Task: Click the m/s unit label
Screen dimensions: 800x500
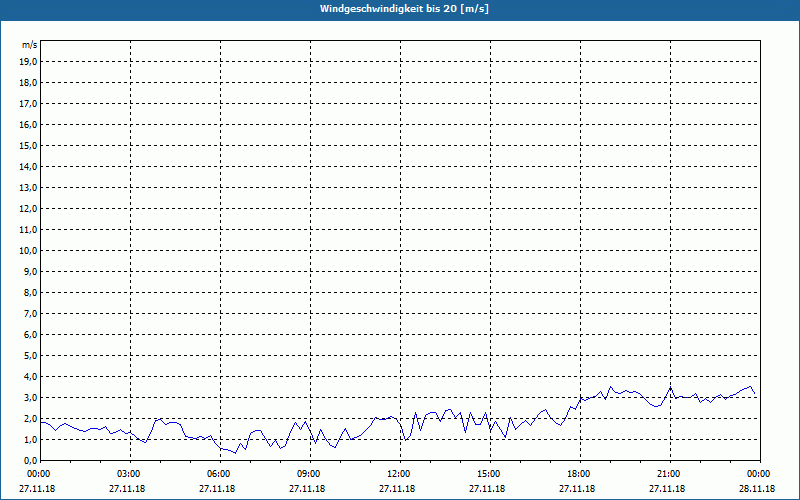Action: coord(30,45)
